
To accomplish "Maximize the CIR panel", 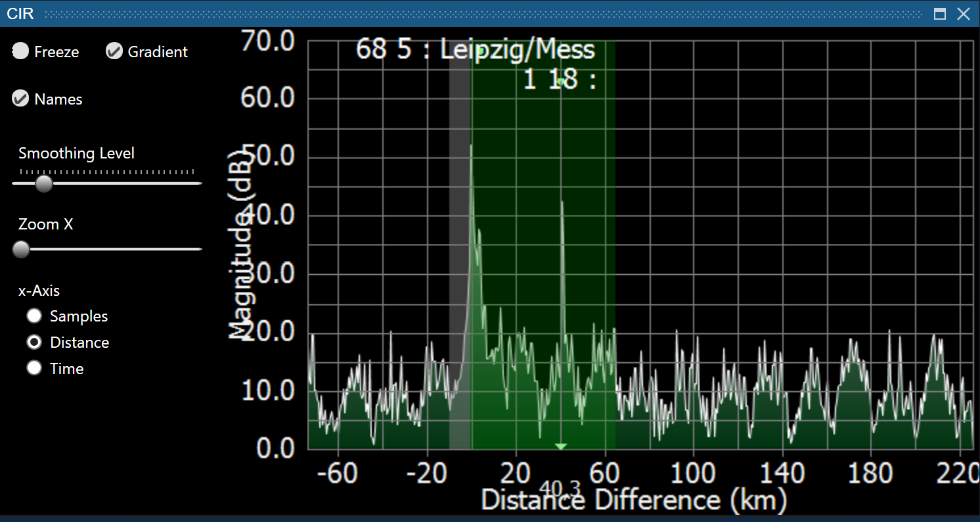I will tap(940, 14).
